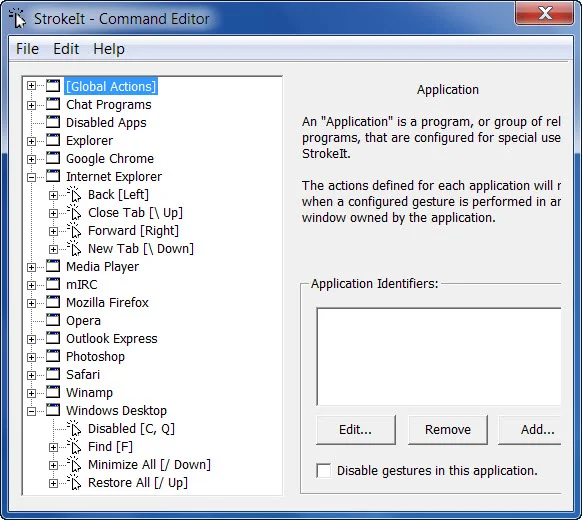
Task: Open the Edit menu
Action: (66, 49)
